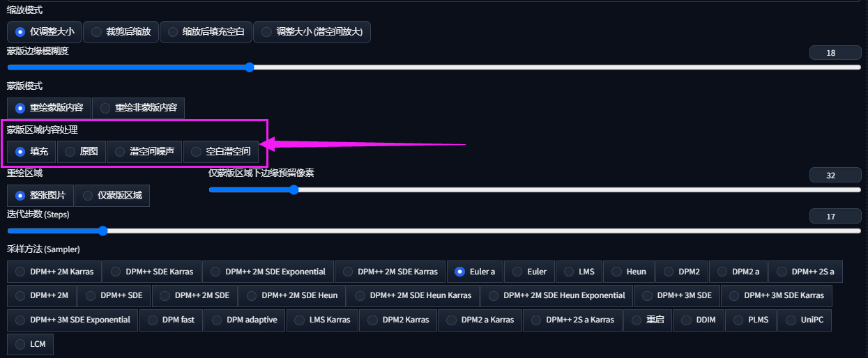This screenshot has width=868, height=358.
Task: Select the 仅调整大小 resize mode
Action: [45, 32]
